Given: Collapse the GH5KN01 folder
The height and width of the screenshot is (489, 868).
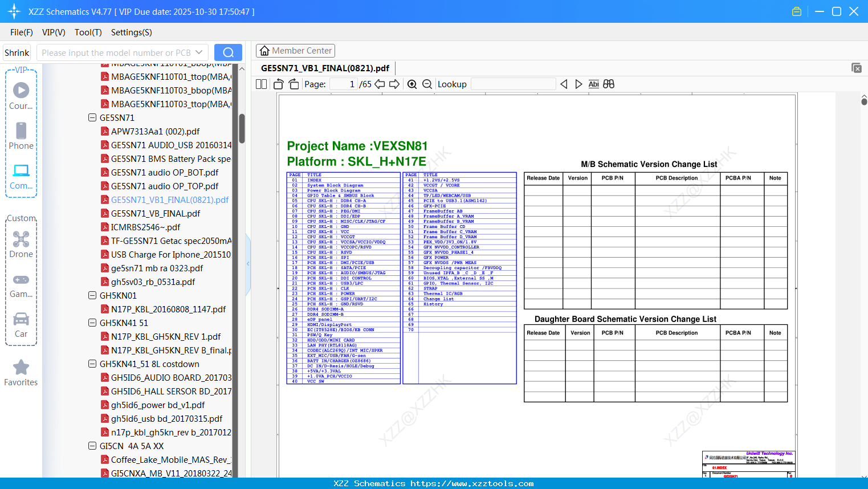Looking at the screenshot, I should pyautogui.click(x=92, y=296).
